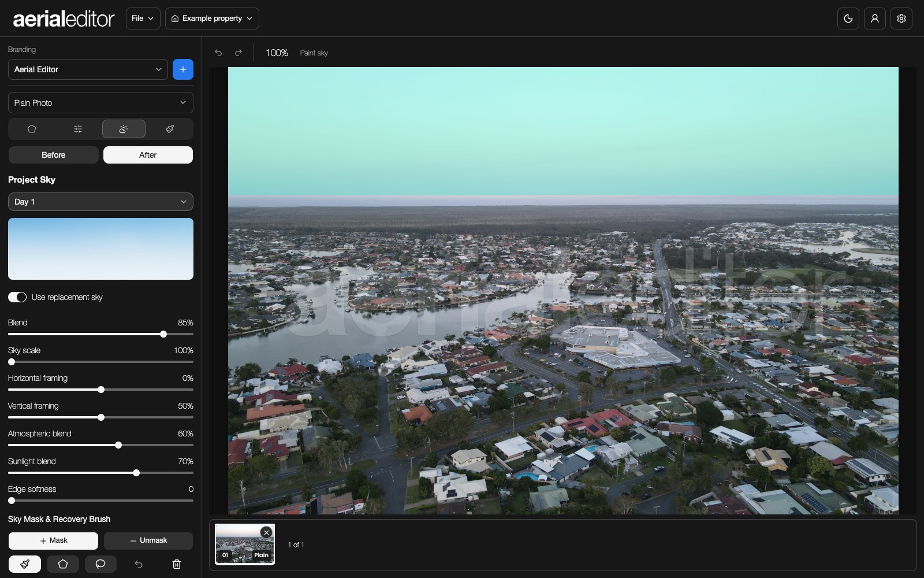Click the Vertical framing slider handle

tap(101, 417)
